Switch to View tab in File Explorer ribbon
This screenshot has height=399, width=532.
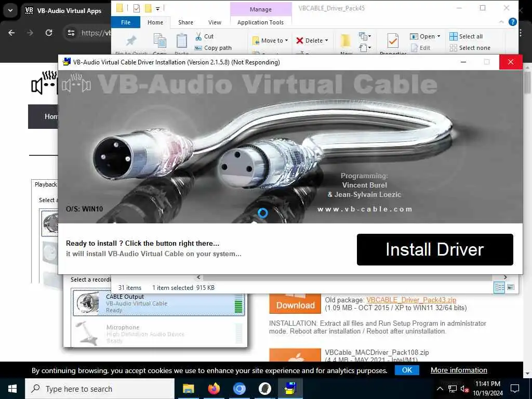coord(215,22)
